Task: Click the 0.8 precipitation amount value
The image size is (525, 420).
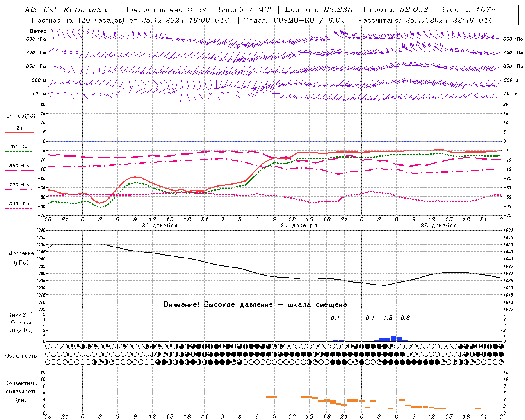Action: (405, 317)
